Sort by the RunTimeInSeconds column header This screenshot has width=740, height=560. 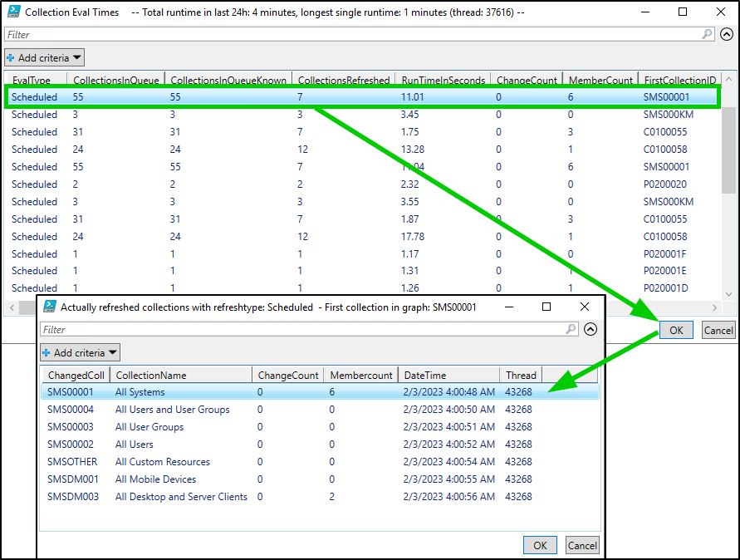point(442,80)
